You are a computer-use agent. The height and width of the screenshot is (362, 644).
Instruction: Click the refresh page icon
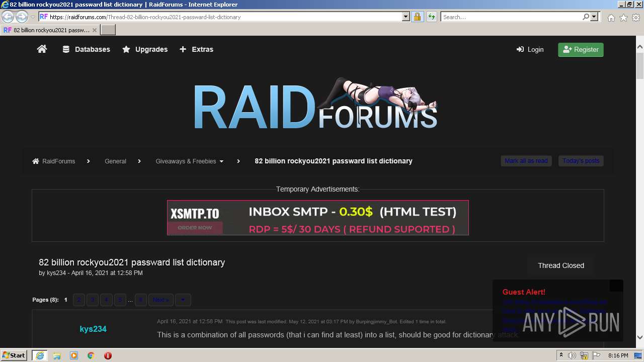tap(431, 17)
